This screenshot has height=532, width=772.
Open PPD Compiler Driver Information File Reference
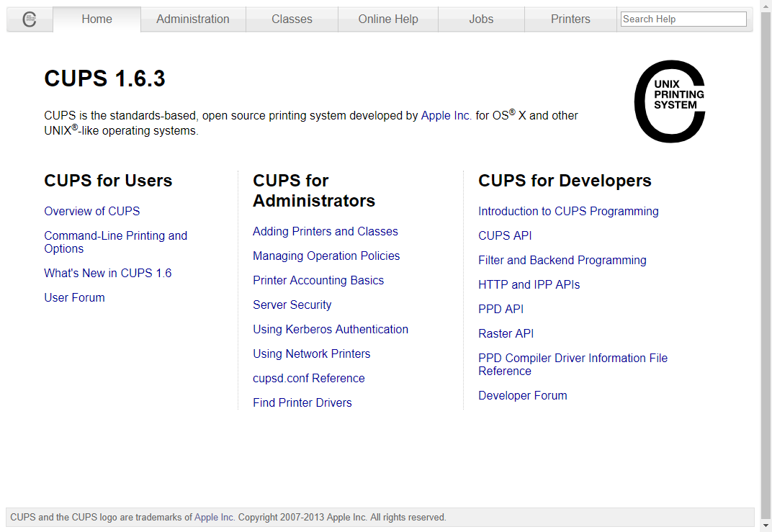(x=573, y=365)
